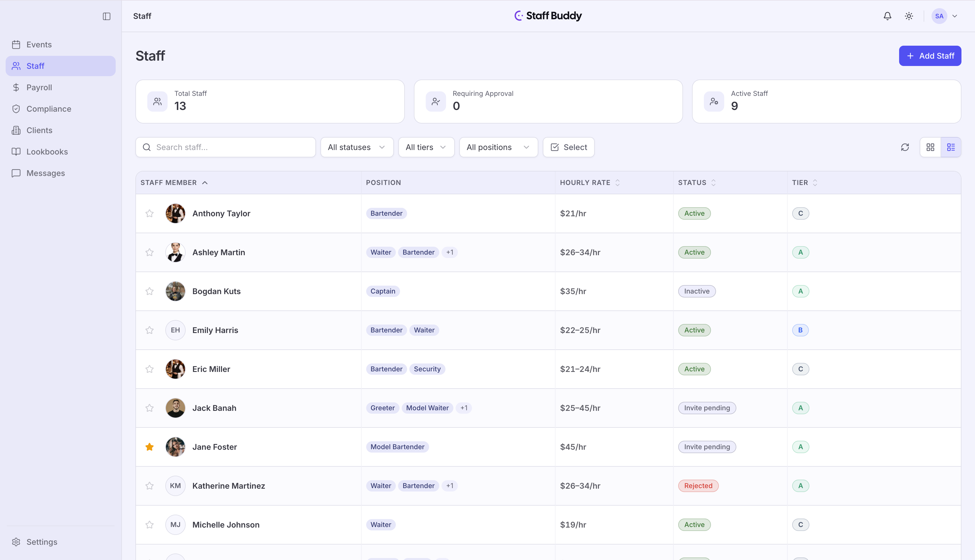This screenshot has width=975, height=560.
Task: Favorite Ashley Martin with the star
Action: click(150, 252)
